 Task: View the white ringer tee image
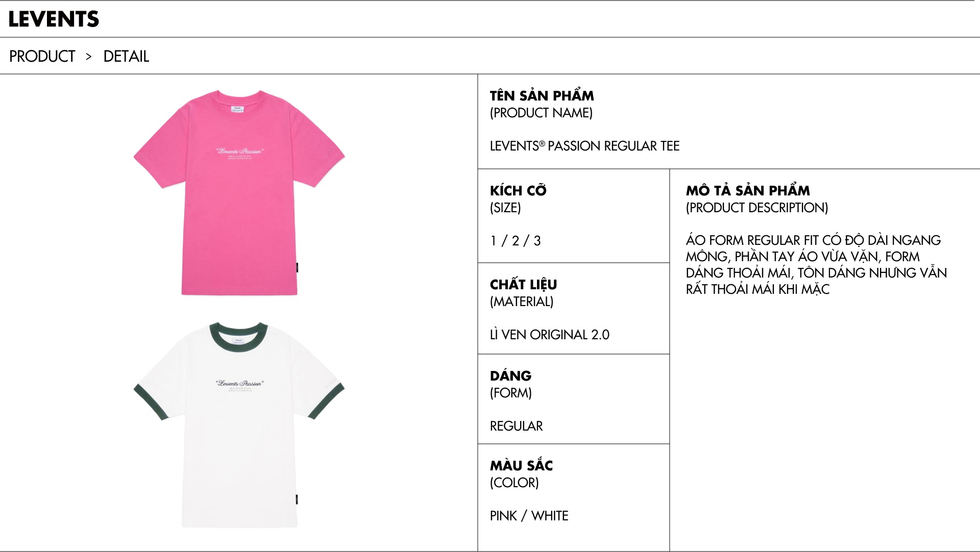tap(239, 424)
